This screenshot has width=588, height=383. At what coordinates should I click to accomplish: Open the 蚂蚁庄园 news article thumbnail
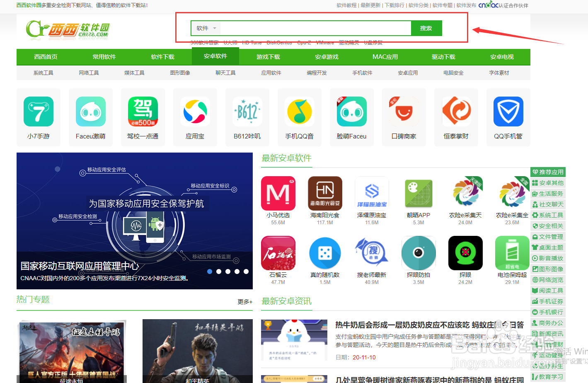(294, 340)
